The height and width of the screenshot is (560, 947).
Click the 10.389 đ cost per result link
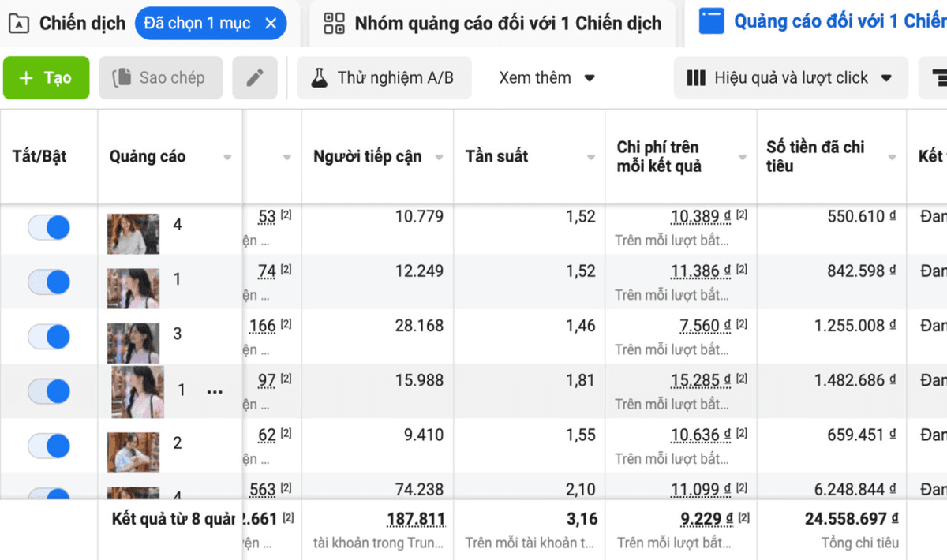click(694, 217)
